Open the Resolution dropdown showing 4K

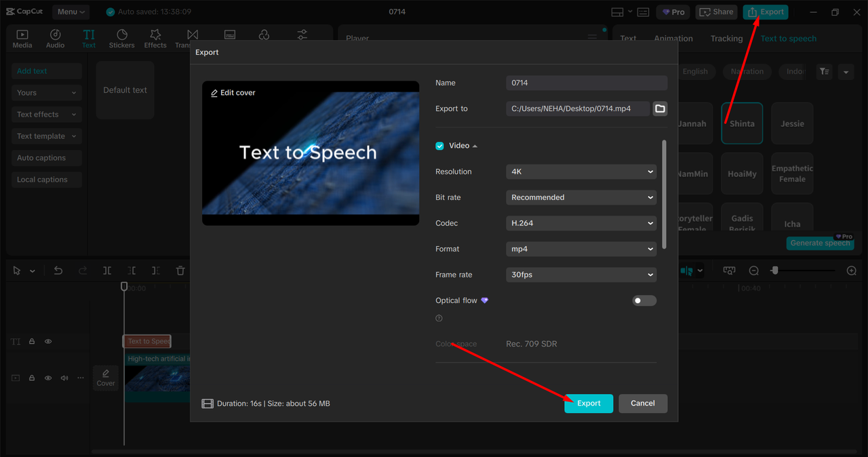pos(581,172)
